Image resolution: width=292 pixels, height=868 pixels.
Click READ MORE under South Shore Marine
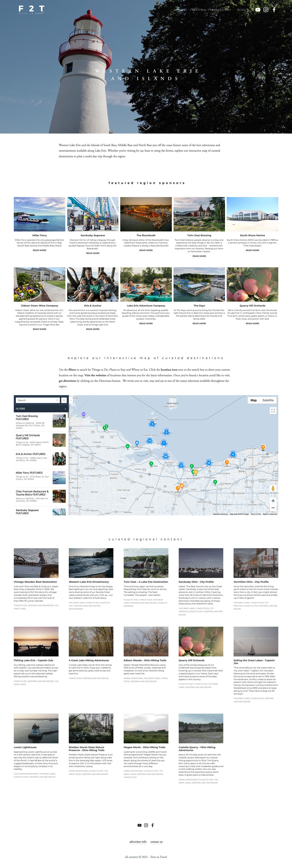coord(252,250)
